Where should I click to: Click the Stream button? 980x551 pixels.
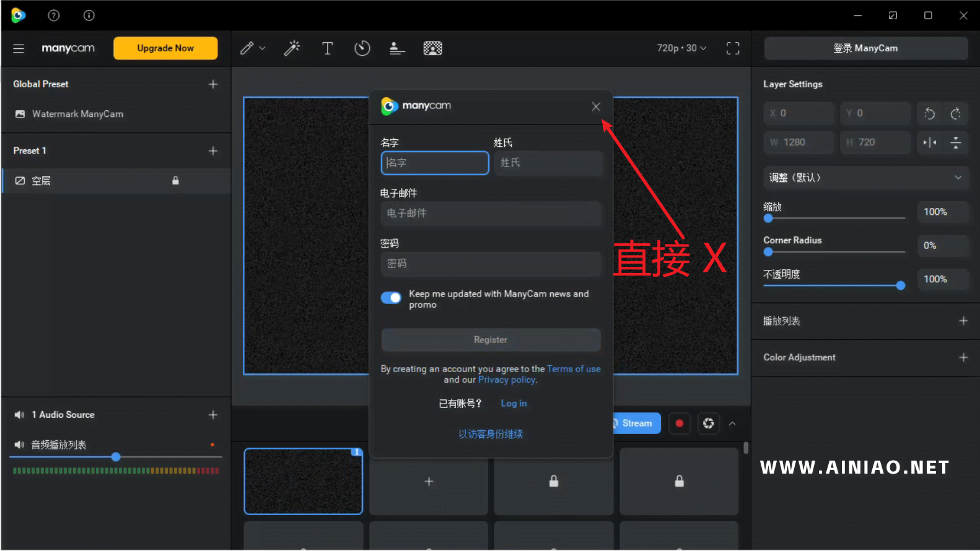click(x=636, y=423)
